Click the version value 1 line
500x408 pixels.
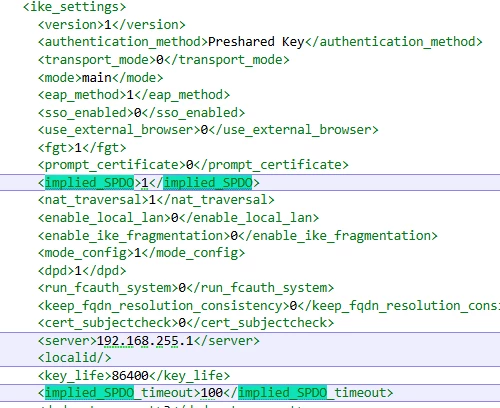coord(111,25)
